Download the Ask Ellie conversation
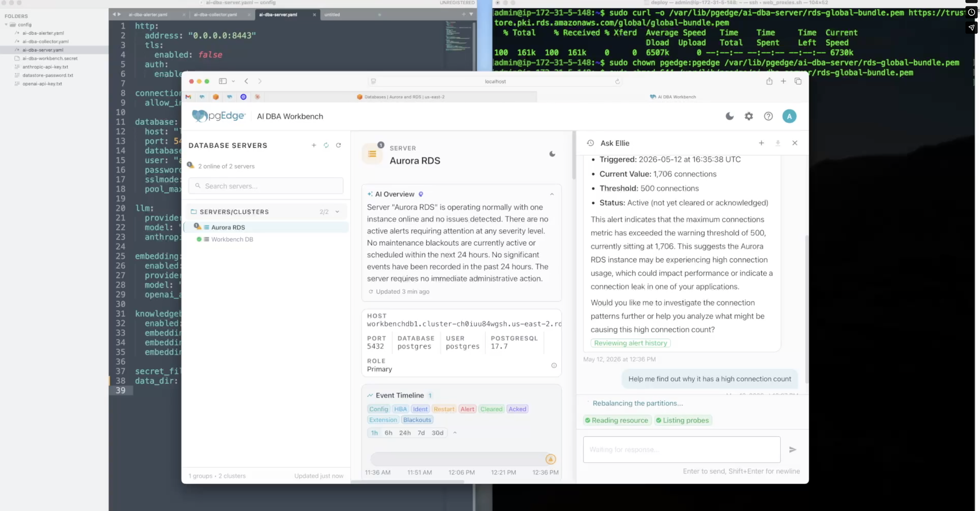The height and width of the screenshot is (511, 980). point(778,143)
